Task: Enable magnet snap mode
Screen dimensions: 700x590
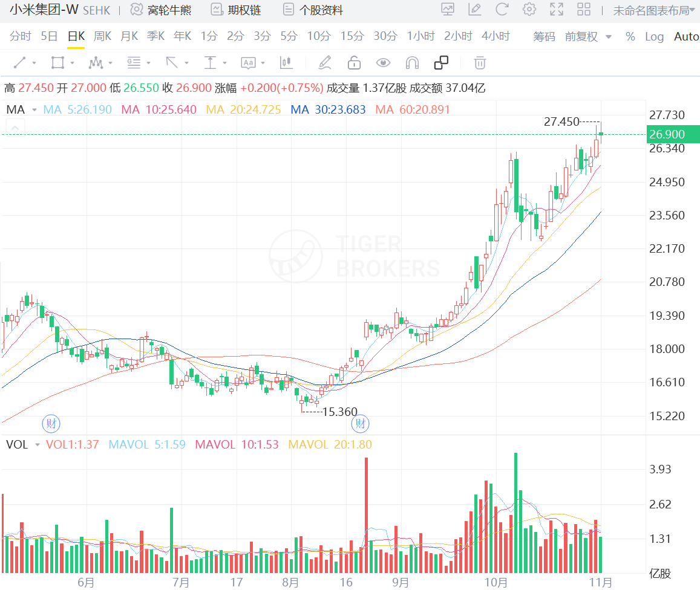Action: pyautogui.click(x=411, y=62)
